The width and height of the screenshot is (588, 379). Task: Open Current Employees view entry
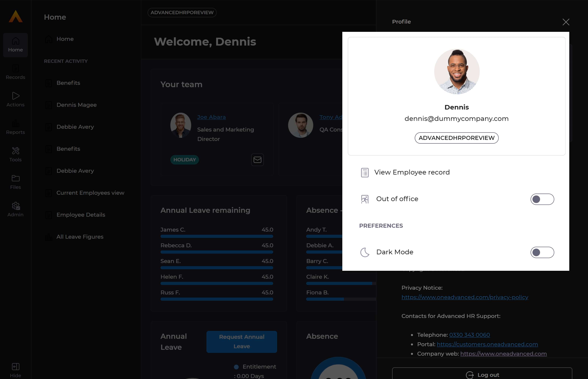[x=90, y=193]
